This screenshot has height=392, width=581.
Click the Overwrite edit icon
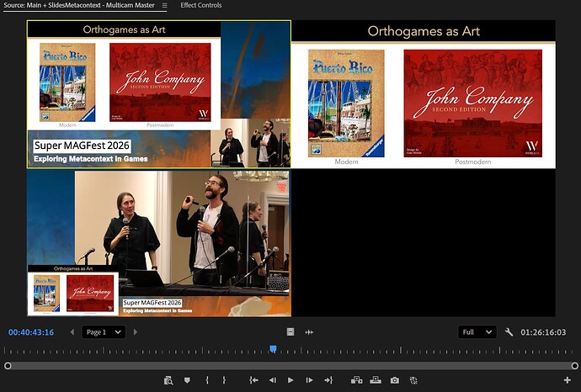click(376, 380)
